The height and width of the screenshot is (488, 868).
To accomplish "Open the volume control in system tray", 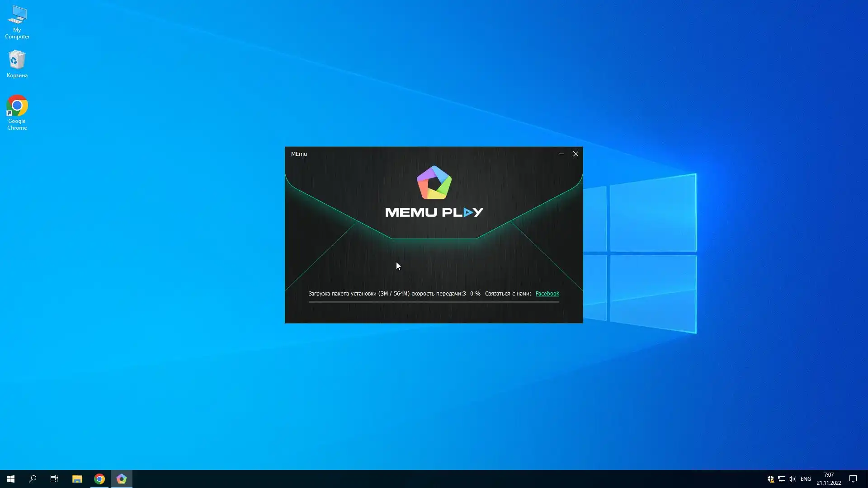I will pos(792,479).
